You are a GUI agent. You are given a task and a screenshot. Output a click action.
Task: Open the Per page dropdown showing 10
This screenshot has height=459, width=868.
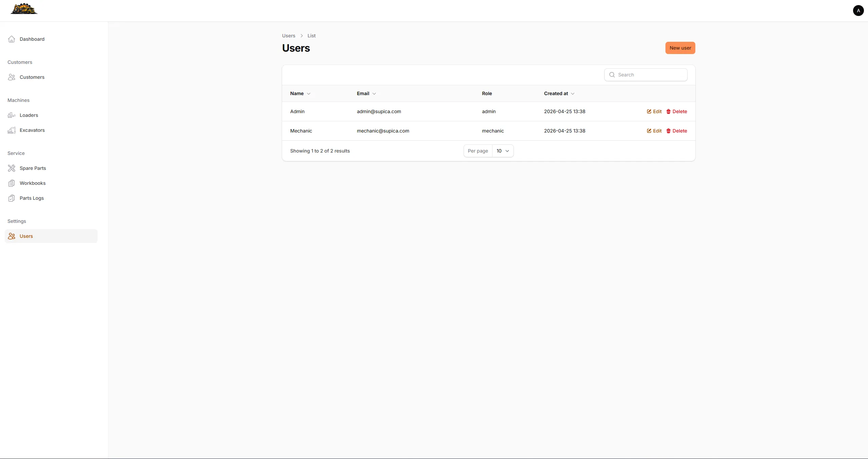point(503,151)
